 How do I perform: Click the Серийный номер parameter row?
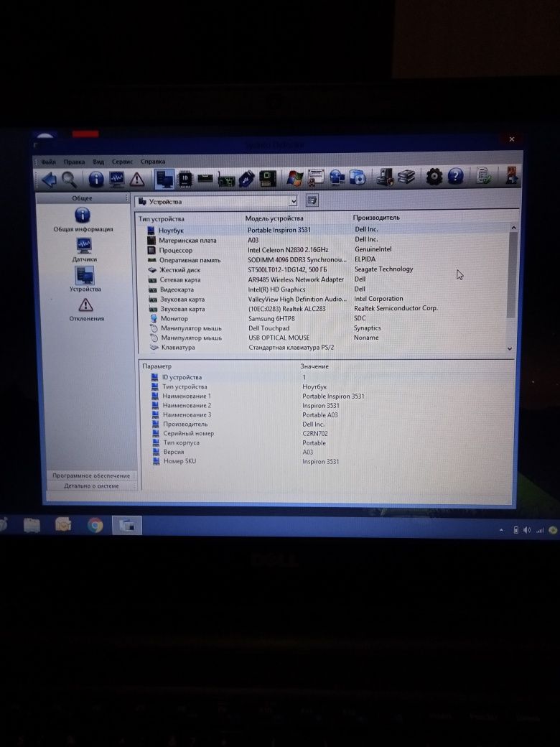point(327,434)
